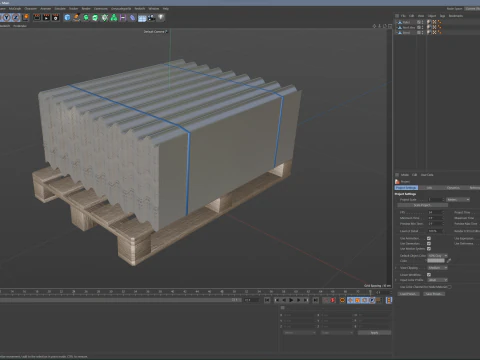Click the Scale Project button
The width and height of the screenshot is (480, 360).
click(422, 205)
